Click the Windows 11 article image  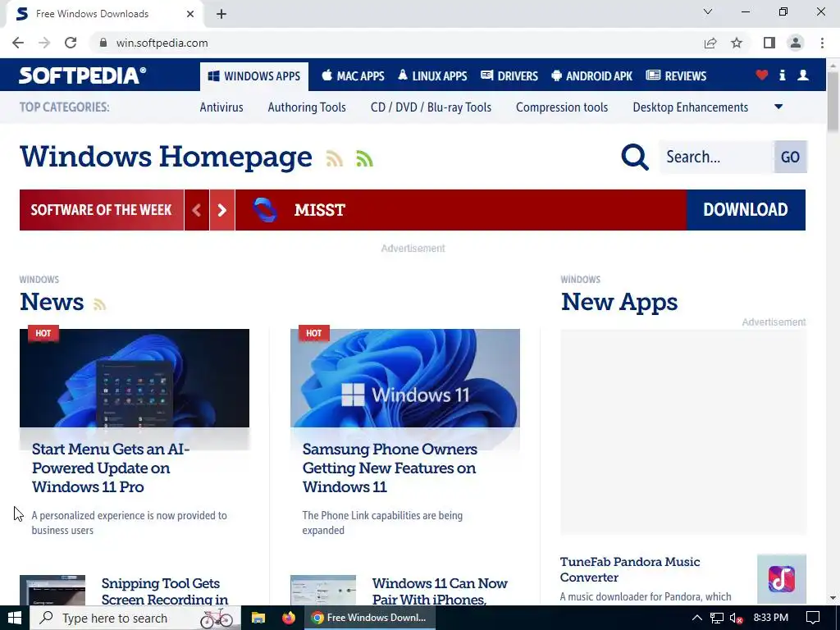tap(405, 378)
